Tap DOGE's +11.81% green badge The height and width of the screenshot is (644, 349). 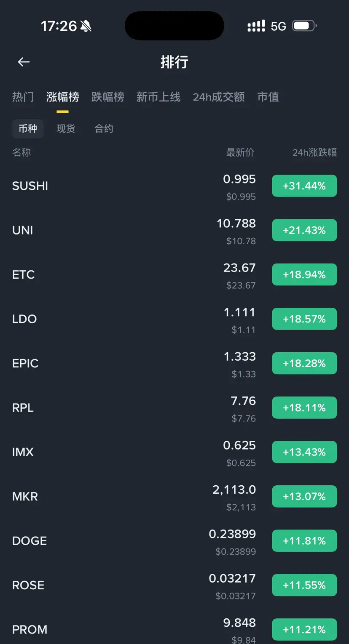click(304, 541)
